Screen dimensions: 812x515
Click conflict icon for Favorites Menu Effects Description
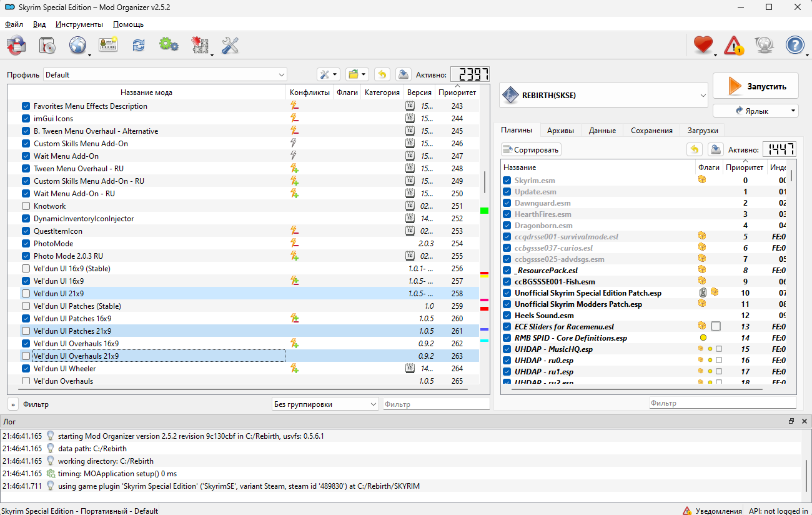click(x=294, y=106)
